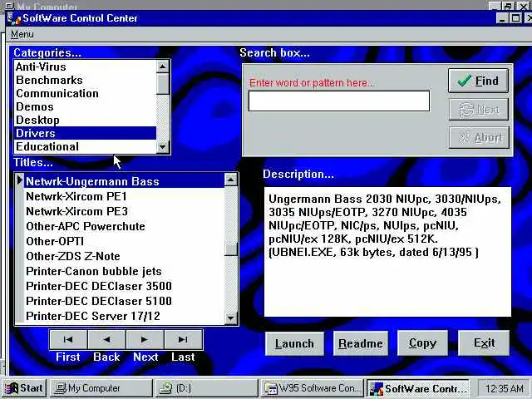532x399 pixels.
Task: Select Printer-DEC Server 17/12 title
Action: click(125, 316)
